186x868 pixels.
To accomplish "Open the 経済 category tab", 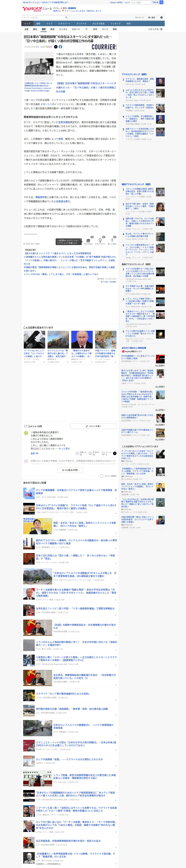I will coord(52,29).
